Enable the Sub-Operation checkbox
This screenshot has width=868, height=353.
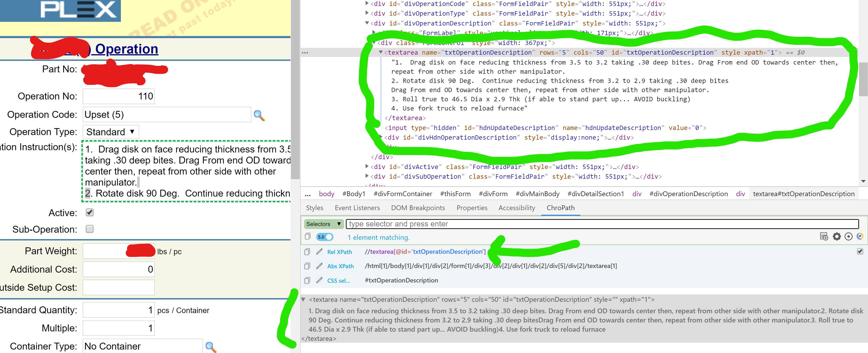coord(89,229)
